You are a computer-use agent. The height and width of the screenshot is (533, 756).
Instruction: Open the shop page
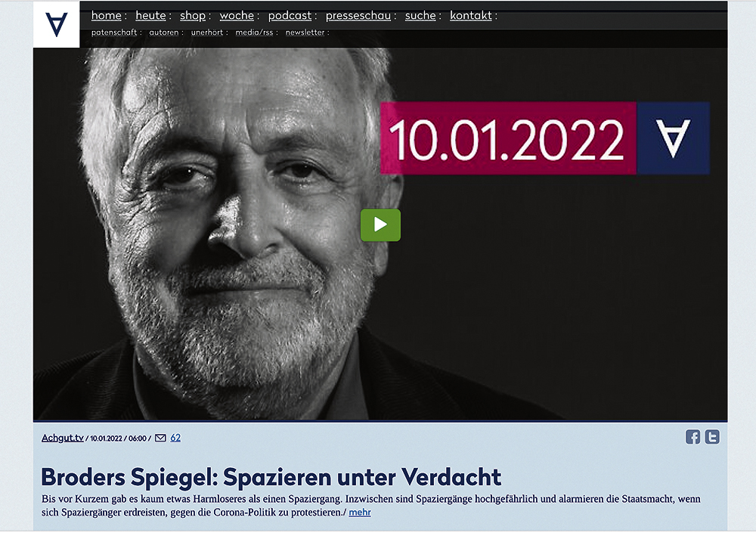pos(193,15)
